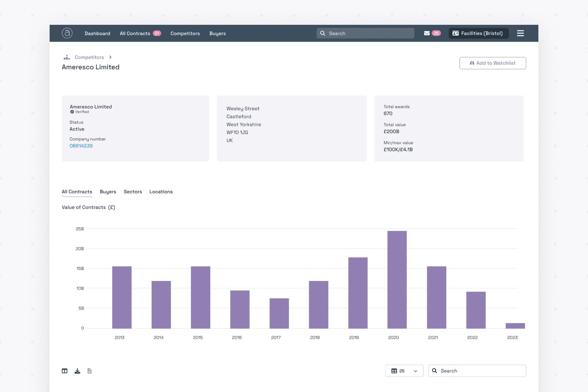The height and width of the screenshot is (392, 588).
Task: Click the 2023 bar in chart
Action: click(515, 326)
